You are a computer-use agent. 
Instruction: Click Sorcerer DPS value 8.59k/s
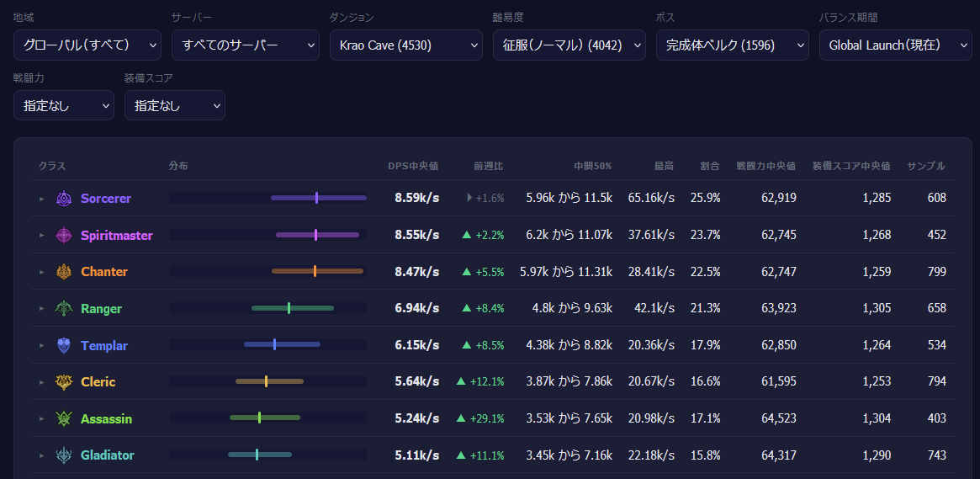(417, 198)
